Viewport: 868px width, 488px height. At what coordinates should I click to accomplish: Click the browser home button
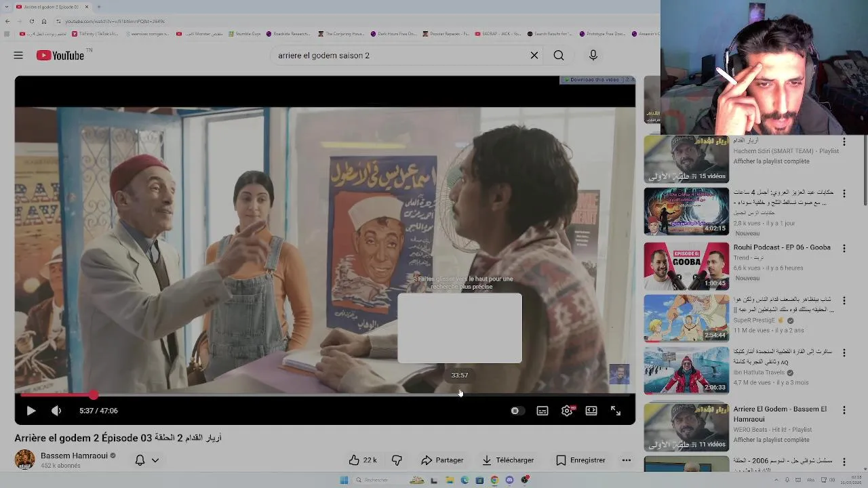pos(44,21)
